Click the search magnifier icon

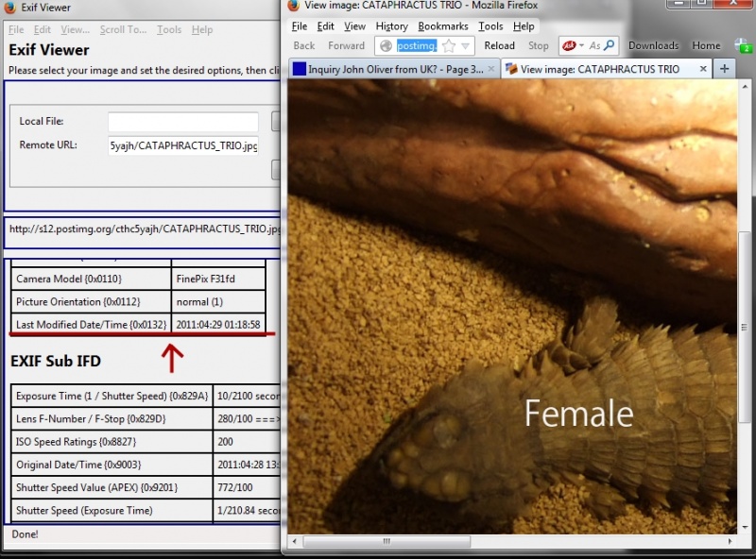click(610, 45)
